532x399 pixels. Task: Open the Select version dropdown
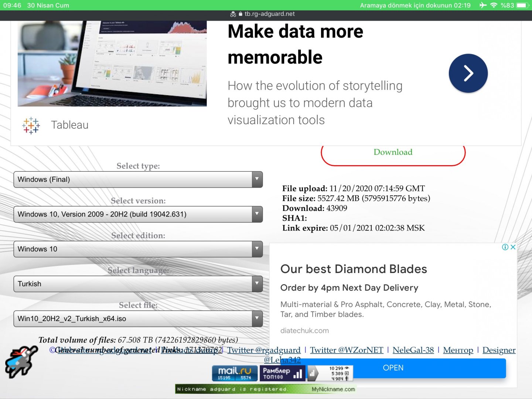coord(138,214)
